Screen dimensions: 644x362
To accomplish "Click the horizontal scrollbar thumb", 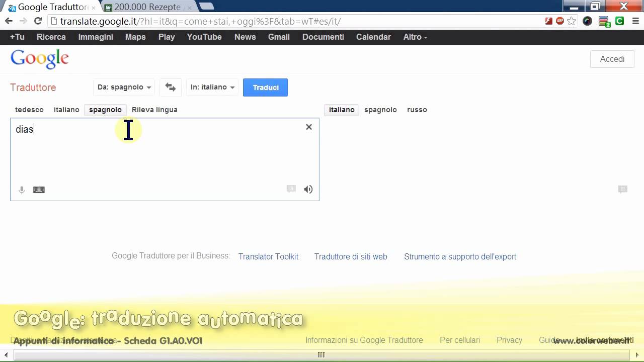I will (x=321, y=355).
